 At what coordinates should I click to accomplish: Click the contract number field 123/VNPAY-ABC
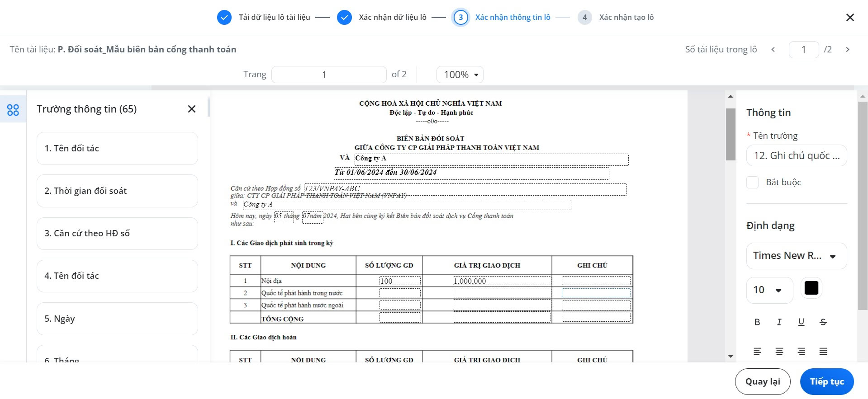point(465,189)
